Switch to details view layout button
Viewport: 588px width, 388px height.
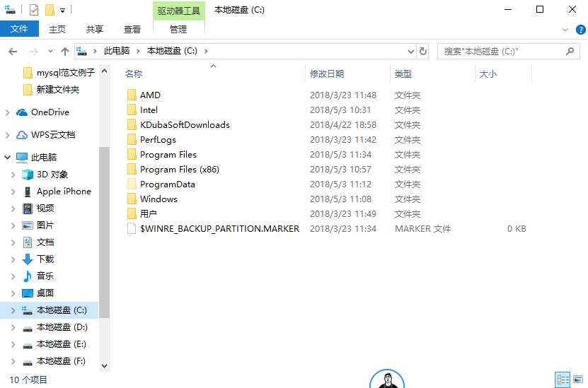[x=562, y=380]
